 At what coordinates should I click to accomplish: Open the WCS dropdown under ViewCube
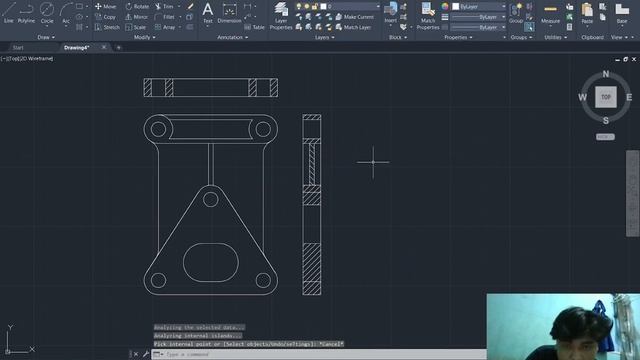(605, 137)
